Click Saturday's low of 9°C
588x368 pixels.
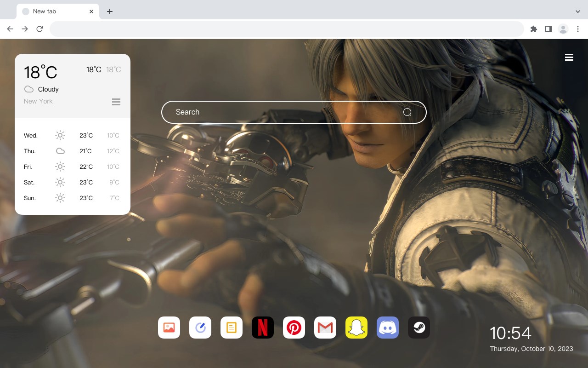[114, 182]
